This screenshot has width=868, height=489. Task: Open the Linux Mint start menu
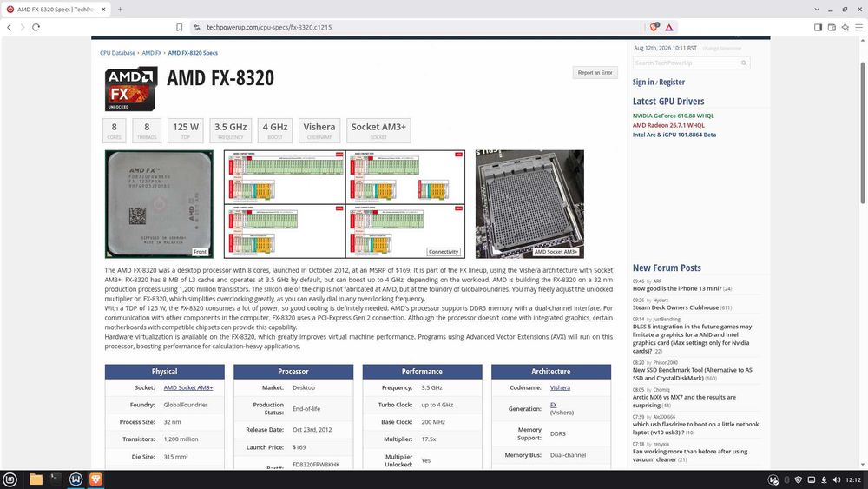(x=10, y=479)
